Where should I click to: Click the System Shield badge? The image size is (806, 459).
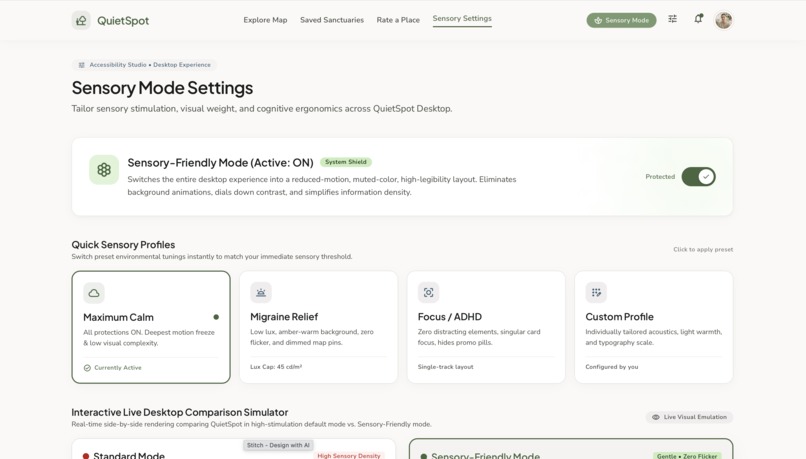346,162
